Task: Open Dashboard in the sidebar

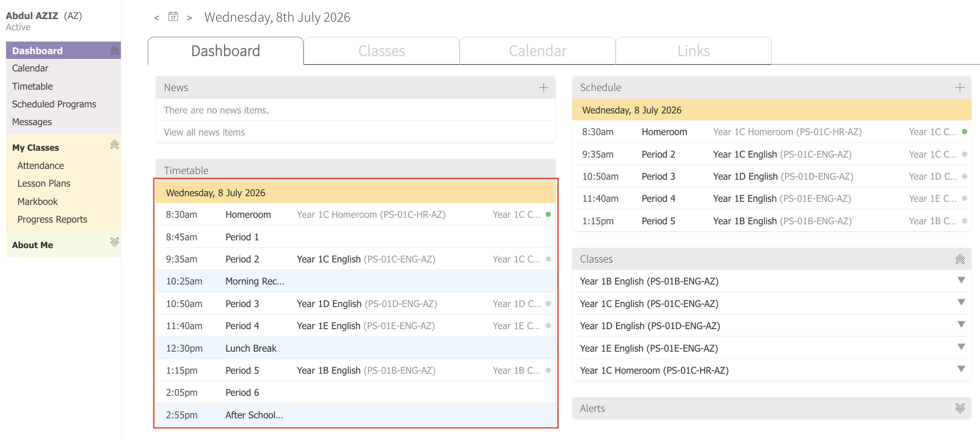Action: [37, 51]
